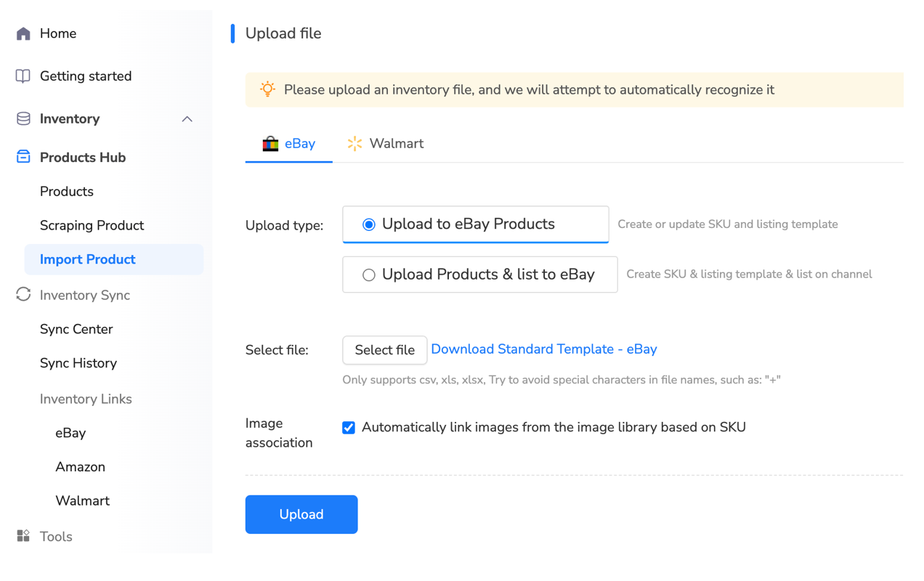Click the 'Create or update SKU' hint text

tap(728, 224)
